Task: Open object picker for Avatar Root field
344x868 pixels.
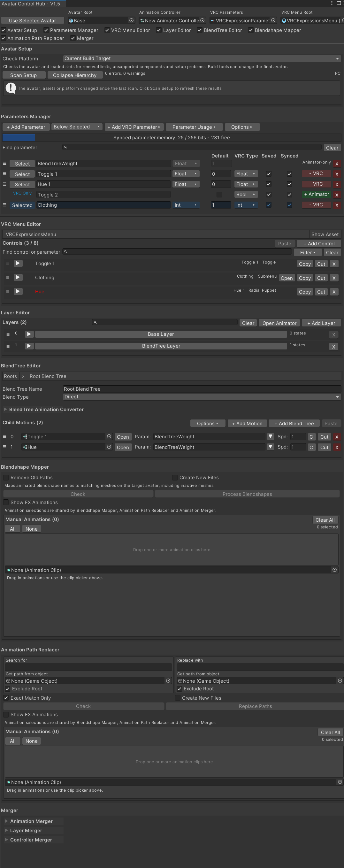Action: click(131, 20)
